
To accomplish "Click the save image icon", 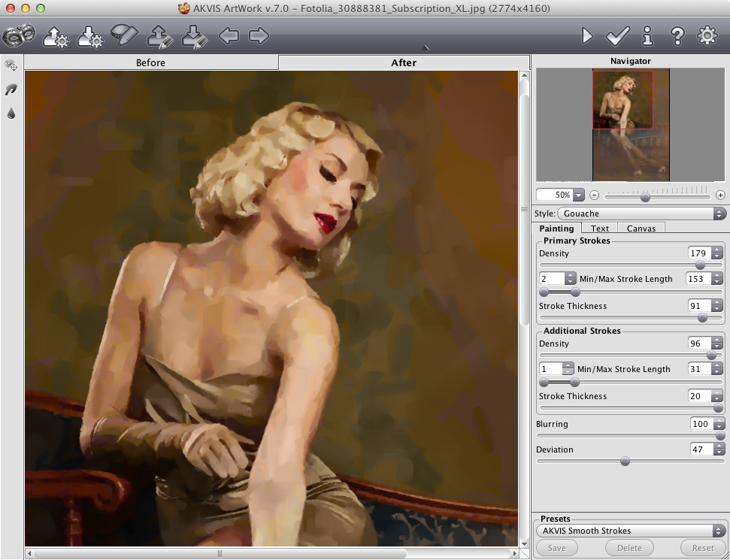I will coord(90,35).
